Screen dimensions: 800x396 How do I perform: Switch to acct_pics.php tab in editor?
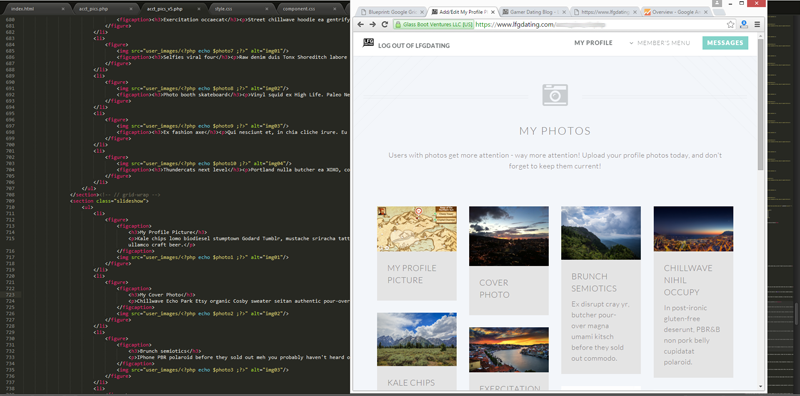coord(105,9)
